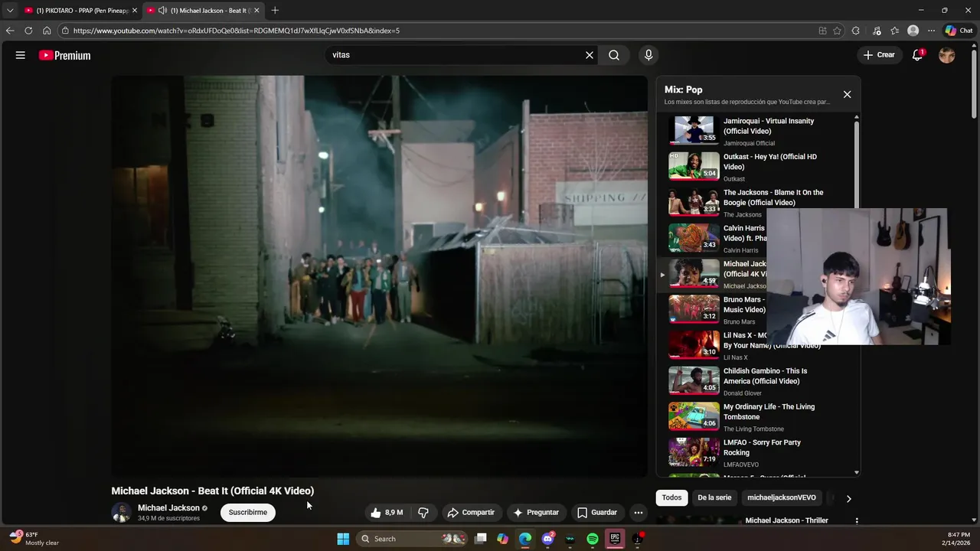Open Copilot Chat in browser
The width and height of the screenshot is (980, 551).
[x=959, y=31]
